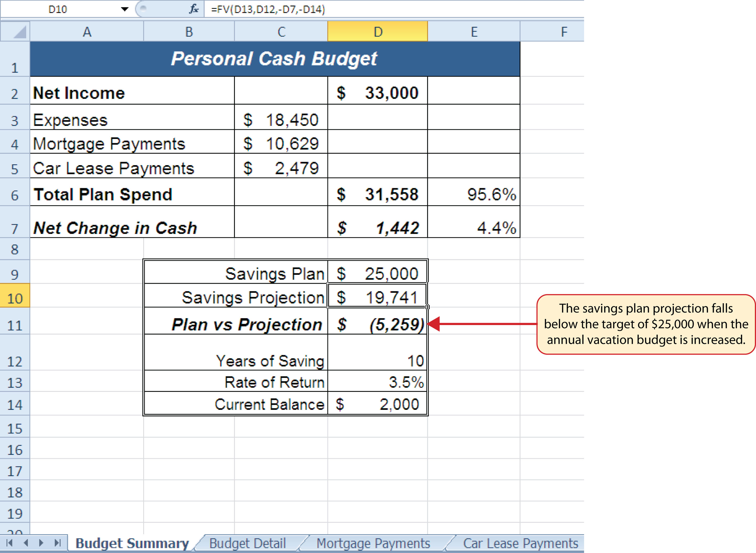Image resolution: width=756 pixels, height=553 pixels.
Task: Click the $18,450 expenses value
Action: pos(281,117)
